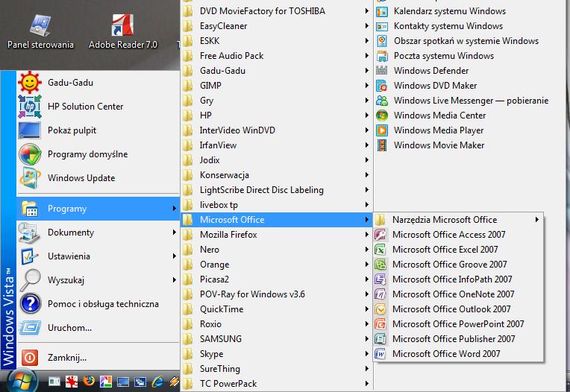Click the Windows Live Messenger icon
Image resolution: width=570 pixels, height=392 pixels.
tap(382, 100)
